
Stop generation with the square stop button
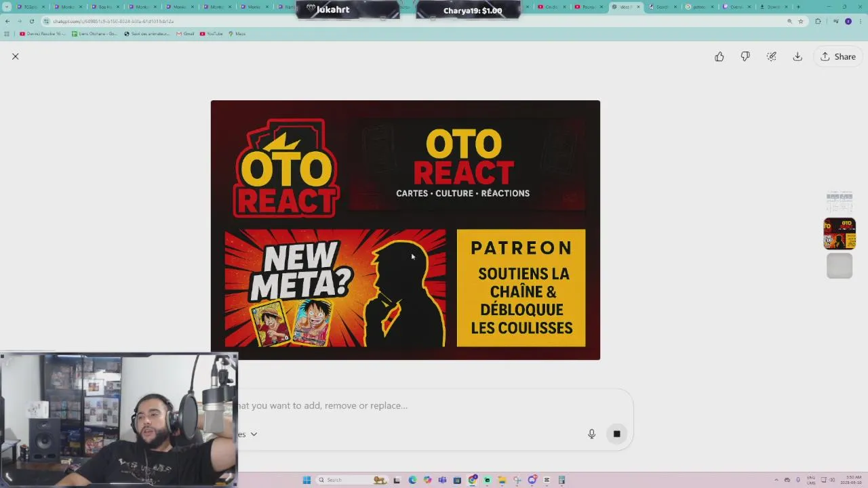616,434
